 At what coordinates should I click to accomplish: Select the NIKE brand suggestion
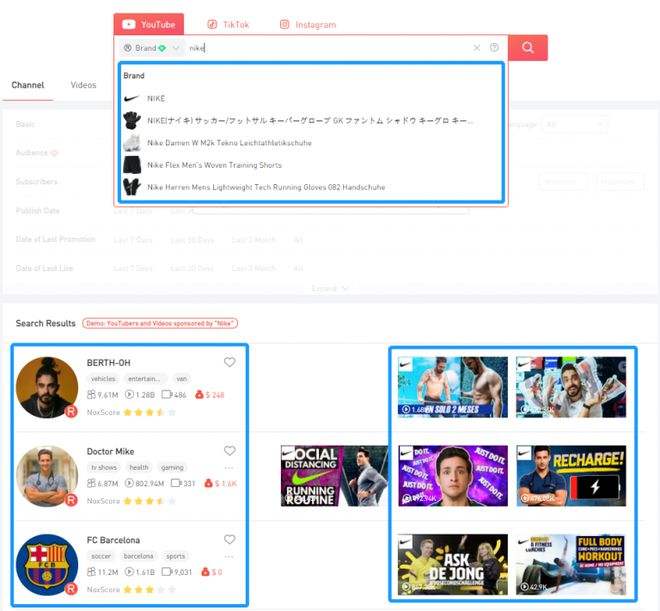311,98
